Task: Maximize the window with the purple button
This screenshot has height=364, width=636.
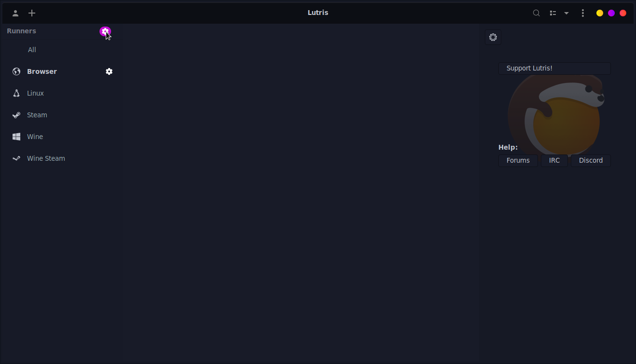Action: (611, 13)
